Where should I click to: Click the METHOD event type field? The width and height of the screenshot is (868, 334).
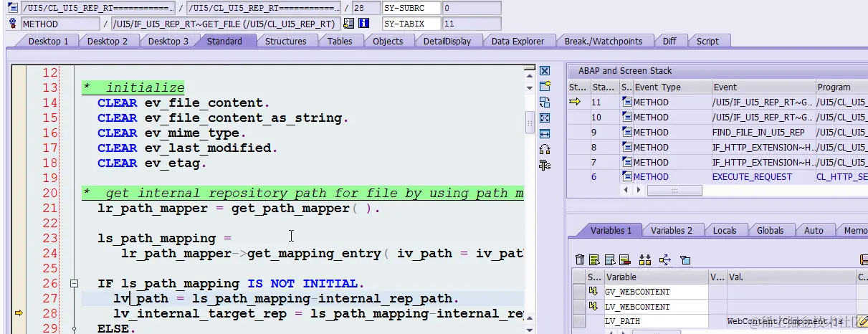coord(60,23)
